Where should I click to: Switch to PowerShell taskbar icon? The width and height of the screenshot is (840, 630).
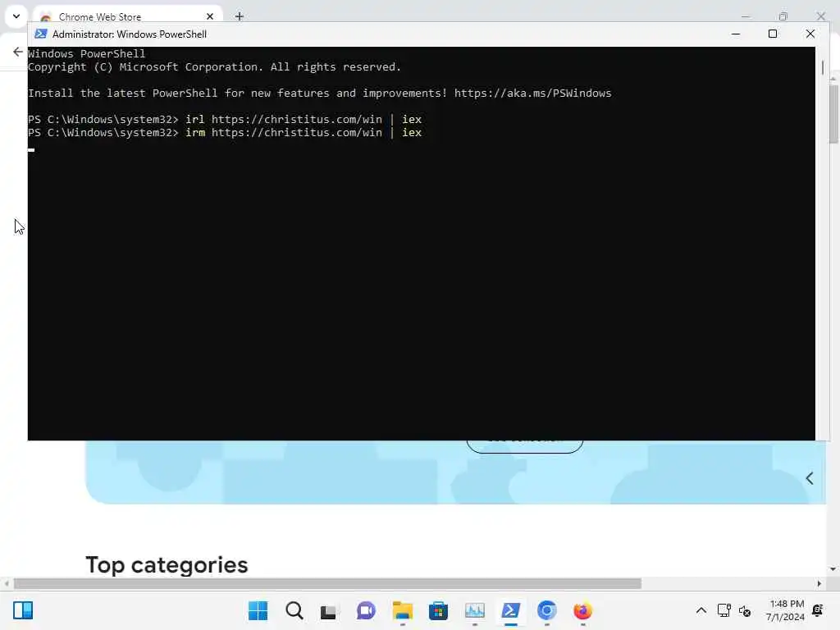pos(510,610)
